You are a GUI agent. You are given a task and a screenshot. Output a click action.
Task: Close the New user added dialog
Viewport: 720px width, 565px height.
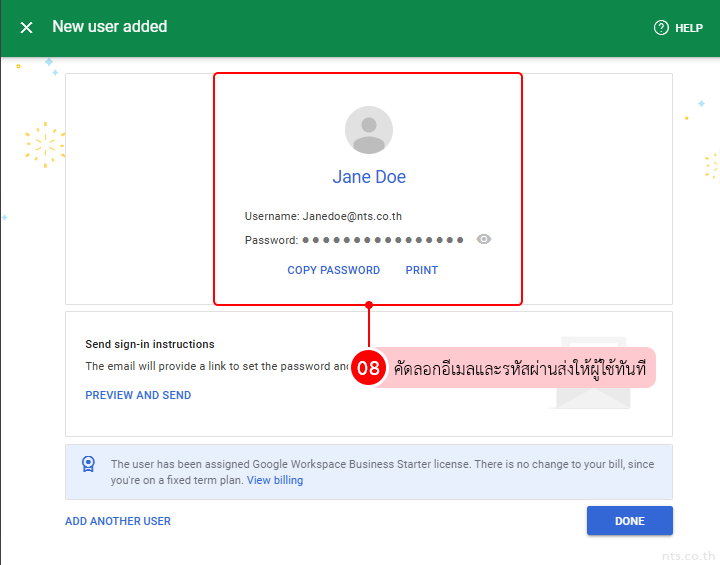pyautogui.click(x=26, y=28)
